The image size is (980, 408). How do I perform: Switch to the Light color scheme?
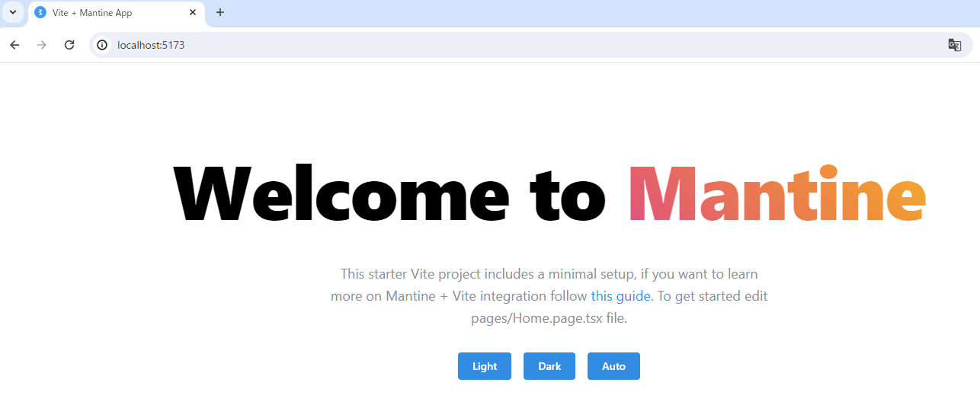coord(485,366)
